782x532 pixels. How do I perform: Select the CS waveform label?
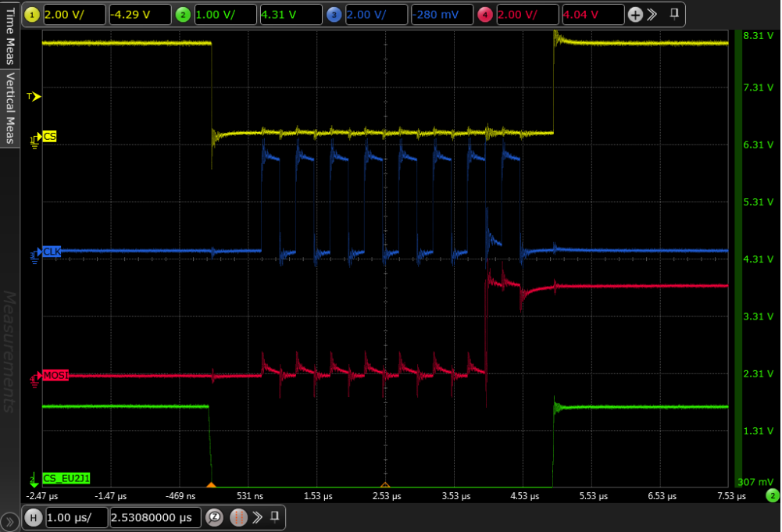(49, 137)
